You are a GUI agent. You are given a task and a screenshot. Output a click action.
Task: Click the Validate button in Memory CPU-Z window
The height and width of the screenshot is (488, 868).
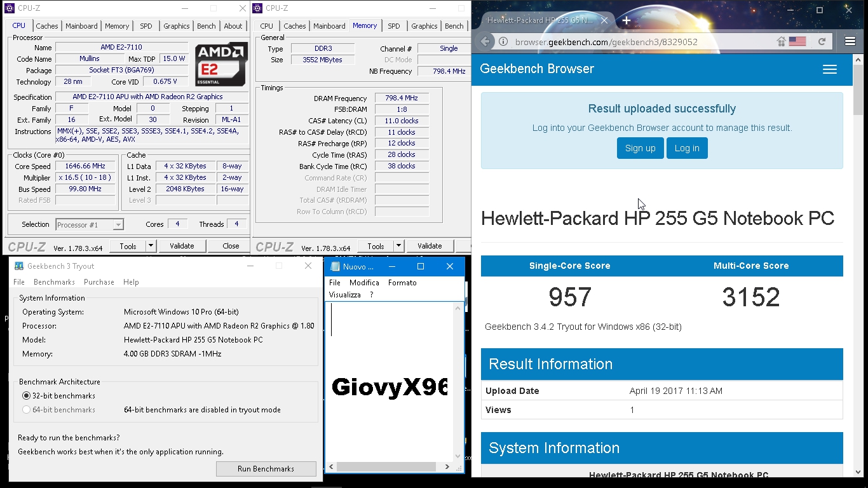(x=430, y=246)
